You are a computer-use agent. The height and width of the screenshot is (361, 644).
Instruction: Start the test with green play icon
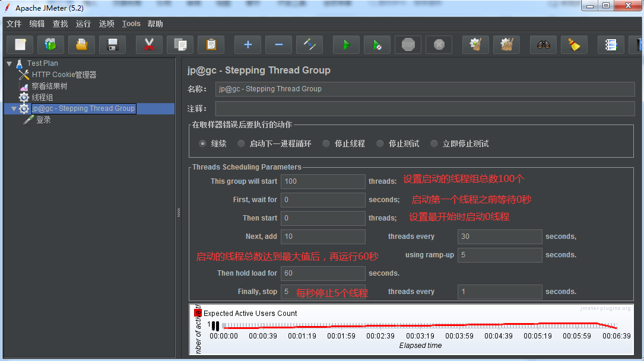pos(346,44)
